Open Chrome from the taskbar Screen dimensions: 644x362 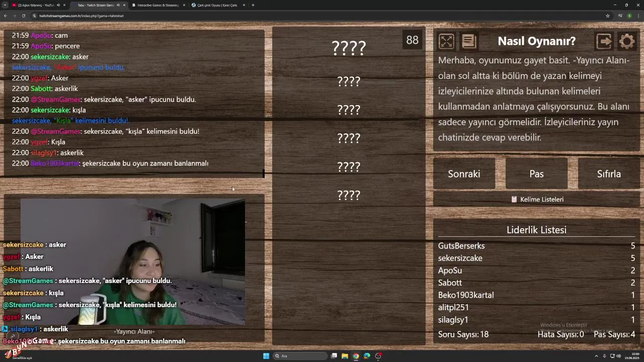356,356
